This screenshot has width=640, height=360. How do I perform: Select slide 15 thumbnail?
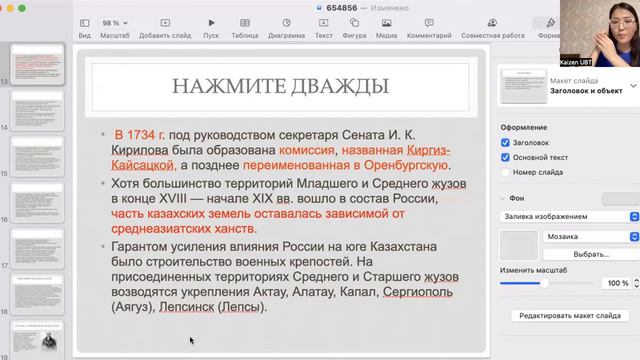click(x=37, y=156)
